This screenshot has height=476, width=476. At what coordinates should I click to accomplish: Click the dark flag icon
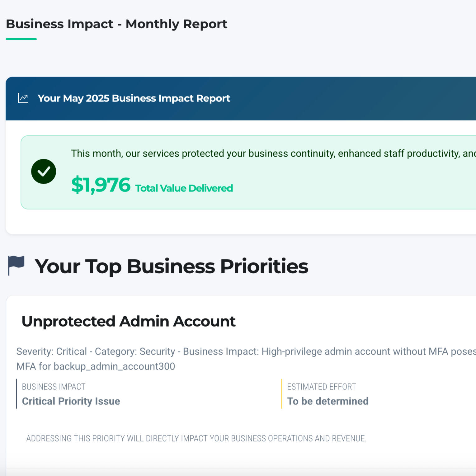point(16,265)
